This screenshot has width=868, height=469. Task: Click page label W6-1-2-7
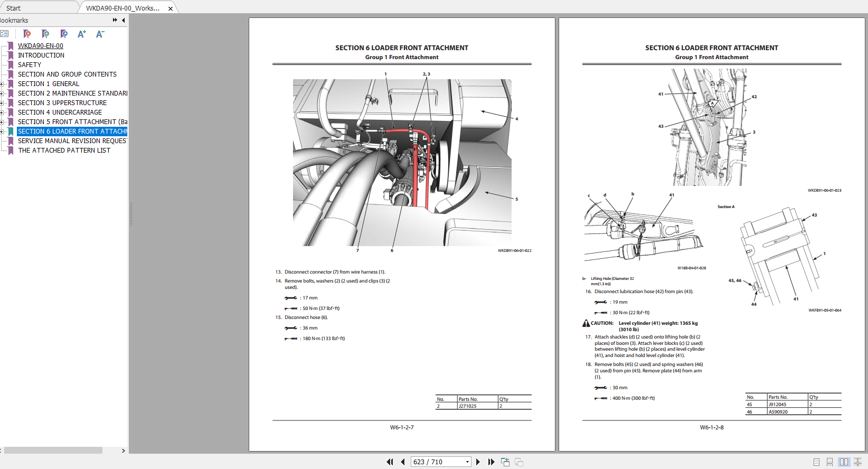(x=402, y=427)
